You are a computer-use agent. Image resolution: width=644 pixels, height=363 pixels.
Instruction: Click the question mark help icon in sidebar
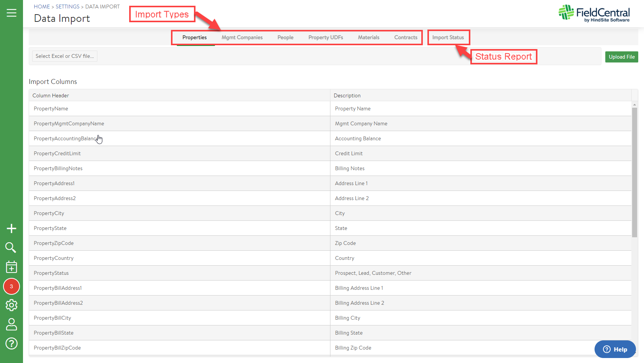11,343
